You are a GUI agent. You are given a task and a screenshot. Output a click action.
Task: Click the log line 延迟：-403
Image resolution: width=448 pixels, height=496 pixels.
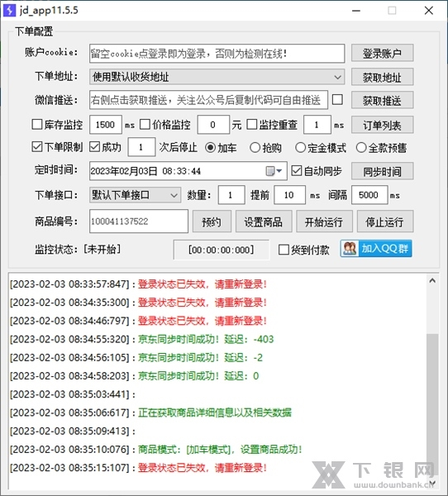point(141,339)
